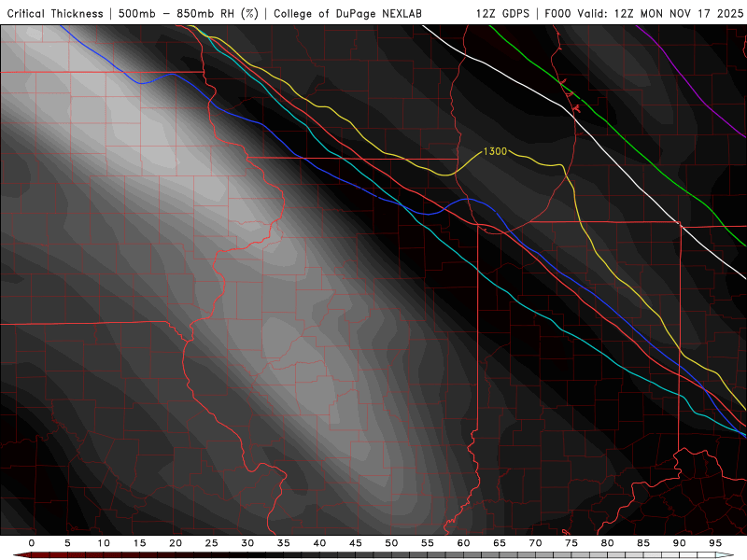This screenshot has height=560, width=747.
Task: Choose the '70' color scale label
Action: pos(535,543)
